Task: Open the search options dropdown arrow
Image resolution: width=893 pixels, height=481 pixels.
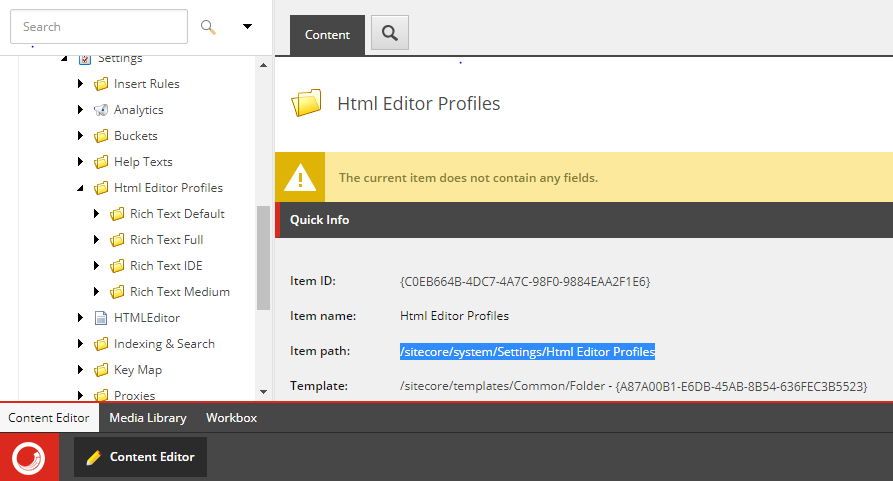Action: [247, 26]
